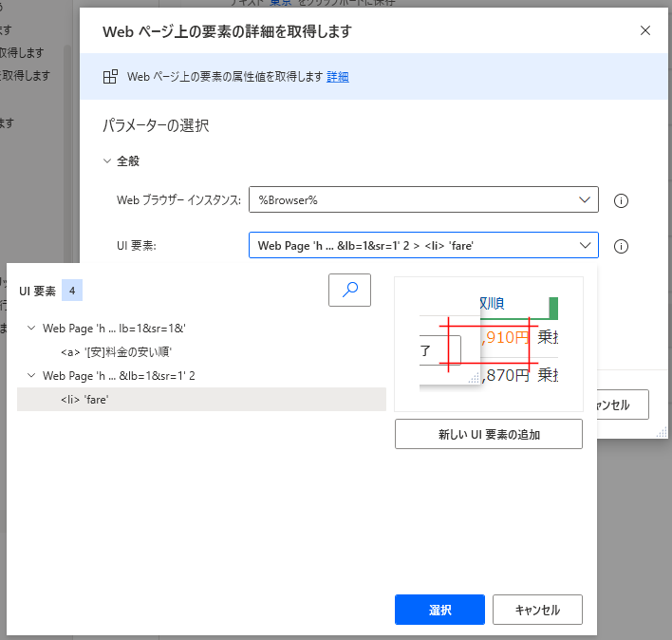The width and height of the screenshot is (672, 640).
Task: Collapse the Web Page '...sr=1' 2 node arrow
Action: click(x=31, y=376)
